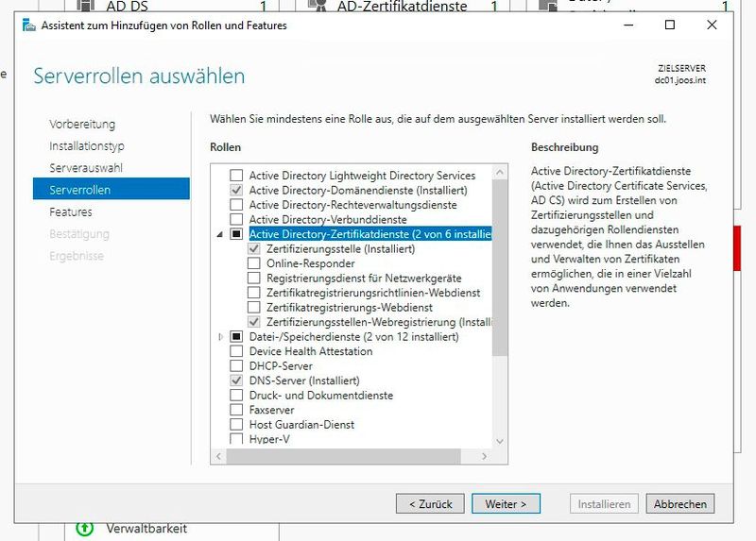Image resolution: width=756 pixels, height=541 pixels.
Task: Select the Faxserver row label
Action: (271, 410)
